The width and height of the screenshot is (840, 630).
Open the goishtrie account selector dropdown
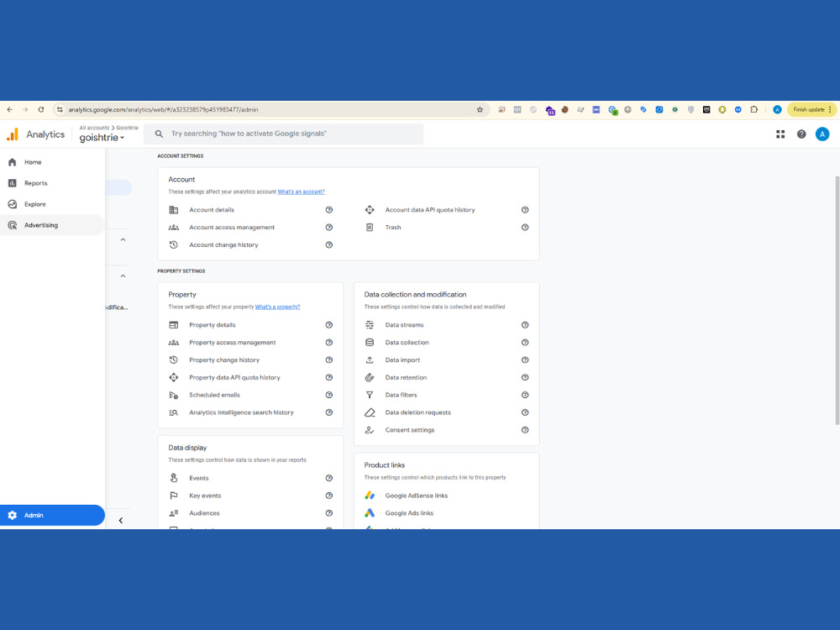102,138
